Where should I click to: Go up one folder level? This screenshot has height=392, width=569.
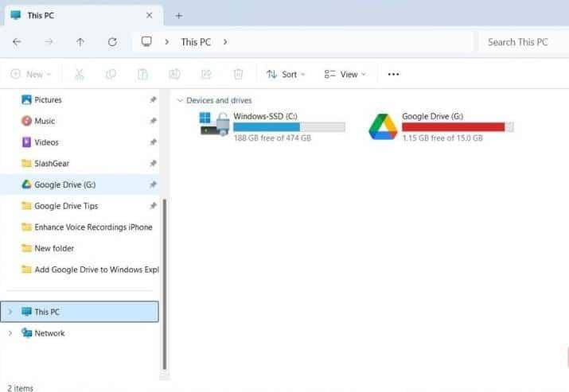(x=80, y=42)
